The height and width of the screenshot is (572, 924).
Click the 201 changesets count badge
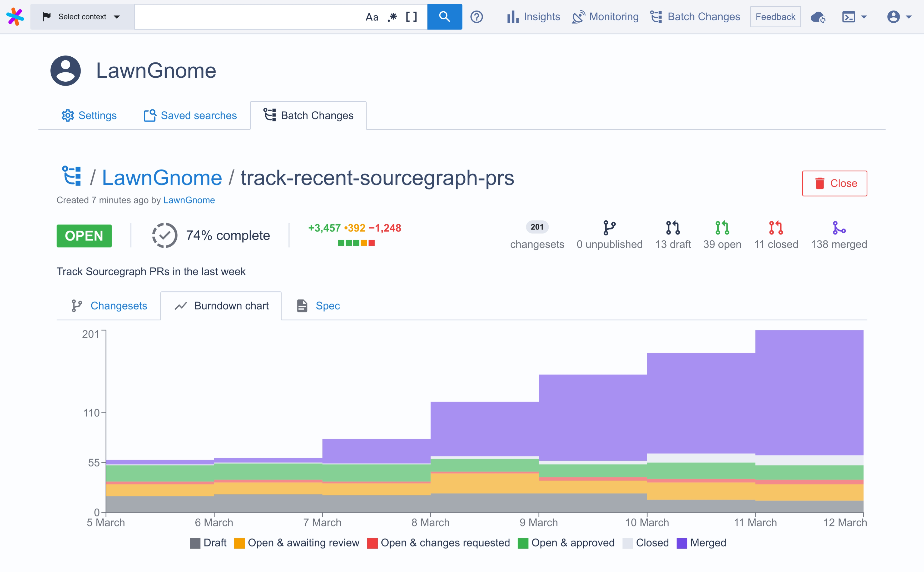(x=537, y=227)
